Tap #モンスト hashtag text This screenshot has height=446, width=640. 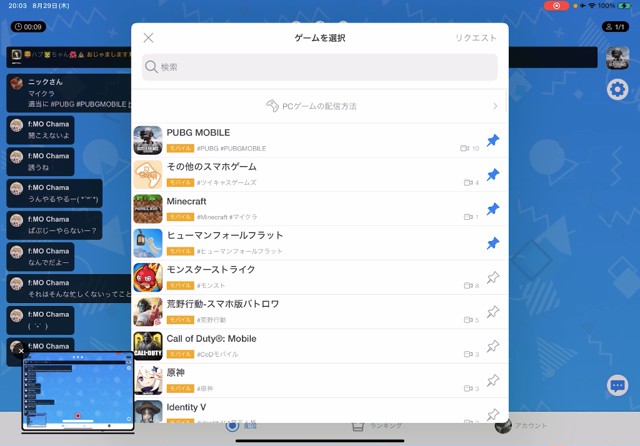point(211,286)
